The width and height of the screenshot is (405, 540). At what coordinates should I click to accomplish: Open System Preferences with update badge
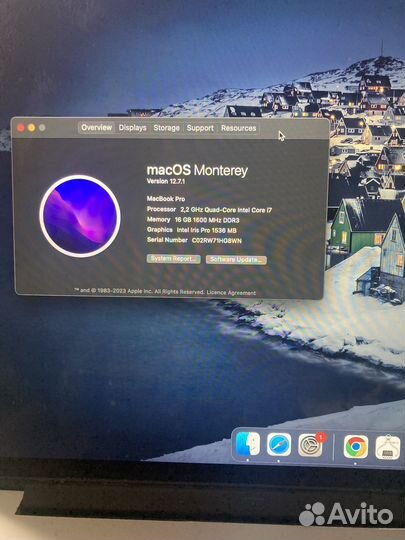coord(310,445)
